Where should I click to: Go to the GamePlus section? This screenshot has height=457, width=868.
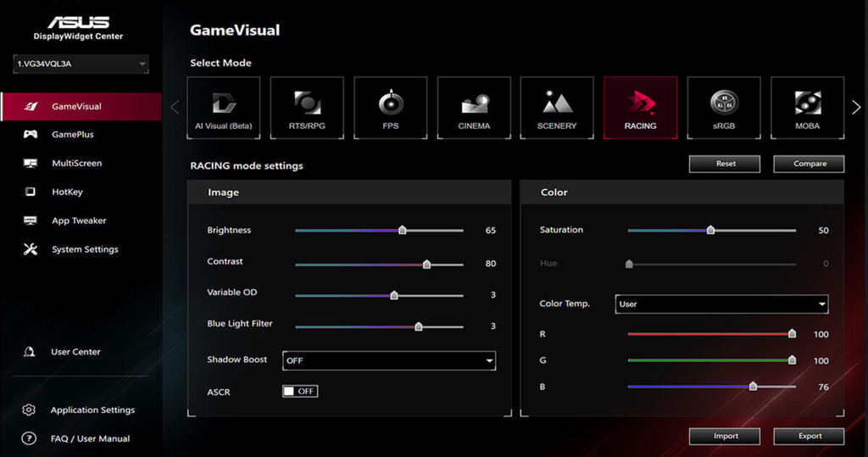point(73,134)
